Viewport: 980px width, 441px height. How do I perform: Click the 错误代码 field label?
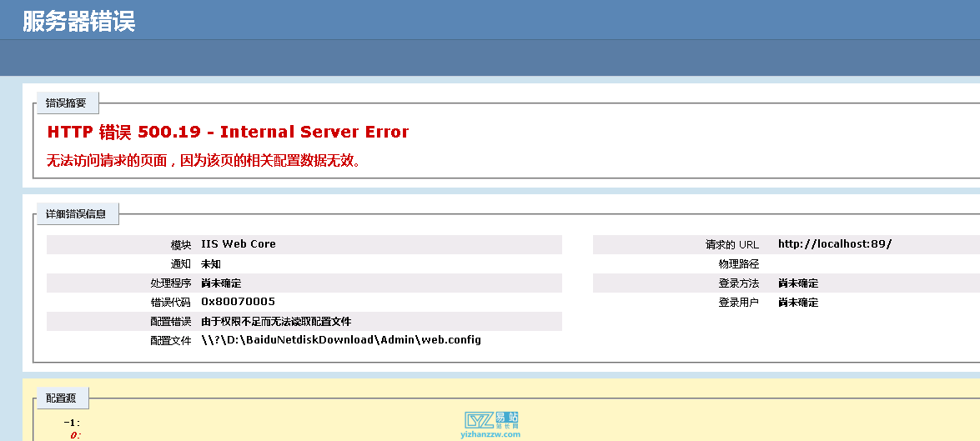point(171,303)
